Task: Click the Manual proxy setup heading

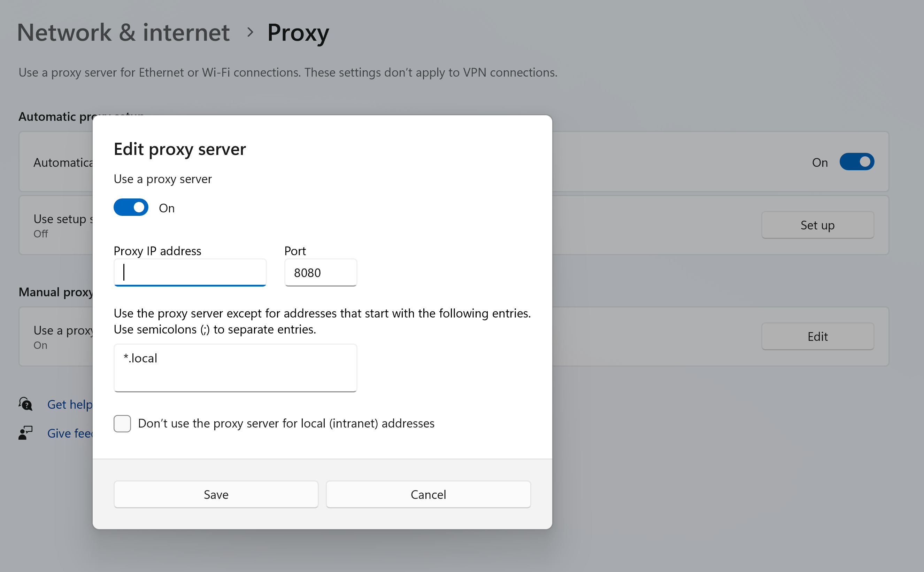Action: click(56, 292)
